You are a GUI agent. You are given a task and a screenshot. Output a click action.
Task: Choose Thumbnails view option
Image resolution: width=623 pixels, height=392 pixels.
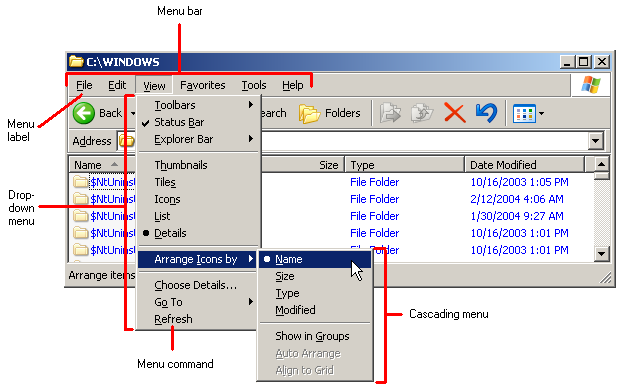(198, 165)
